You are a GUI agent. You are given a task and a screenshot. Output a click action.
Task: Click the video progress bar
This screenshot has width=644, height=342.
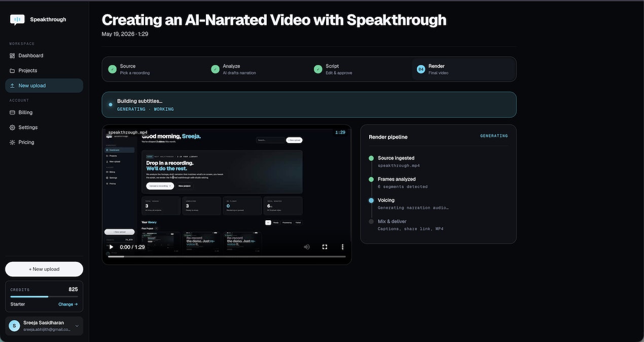click(227, 256)
